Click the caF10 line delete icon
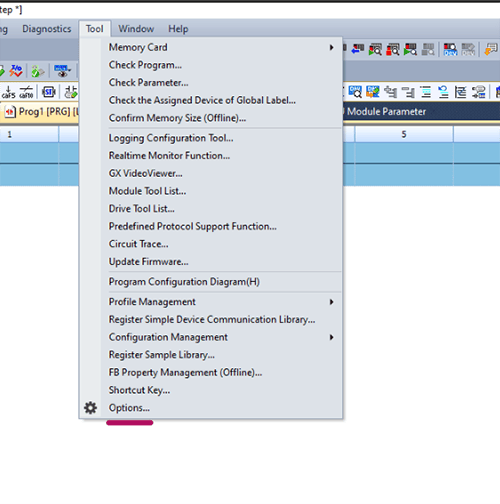The width and height of the screenshot is (500, 504). (26, 92)
